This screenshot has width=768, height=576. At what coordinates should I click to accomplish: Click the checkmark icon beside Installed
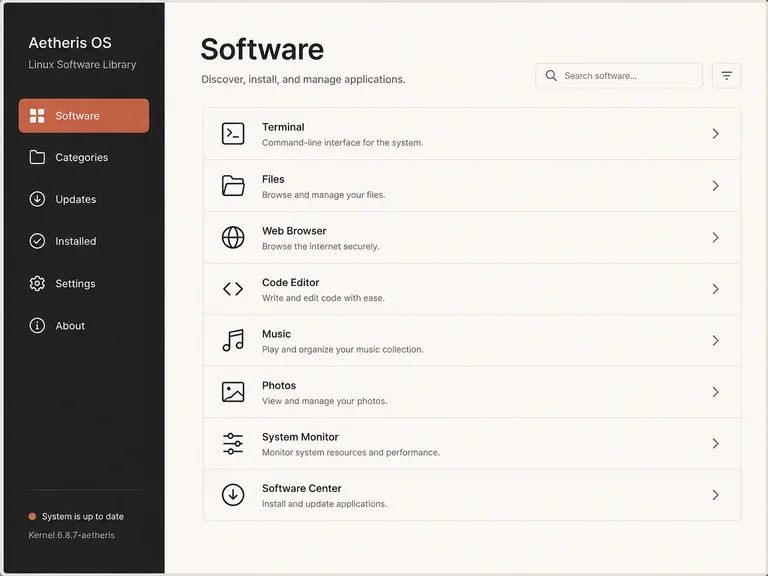tap(37, 241)
